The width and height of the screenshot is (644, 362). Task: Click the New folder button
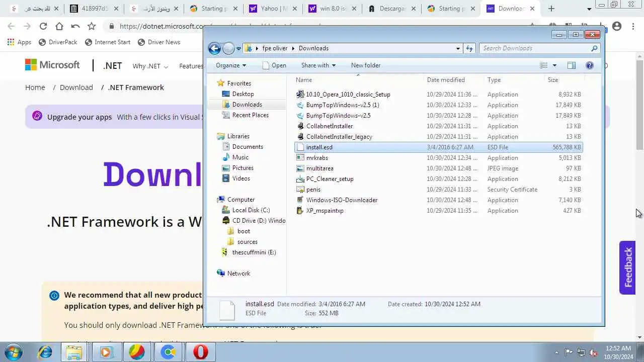pos(366,65)
